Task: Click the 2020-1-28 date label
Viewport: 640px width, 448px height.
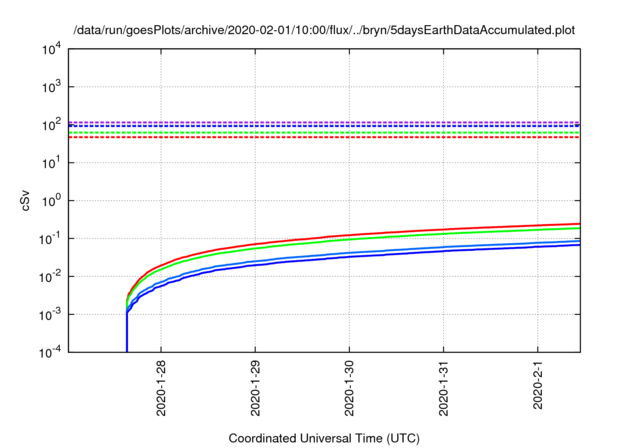Action: pyautogui.click(x=161, y=388)
